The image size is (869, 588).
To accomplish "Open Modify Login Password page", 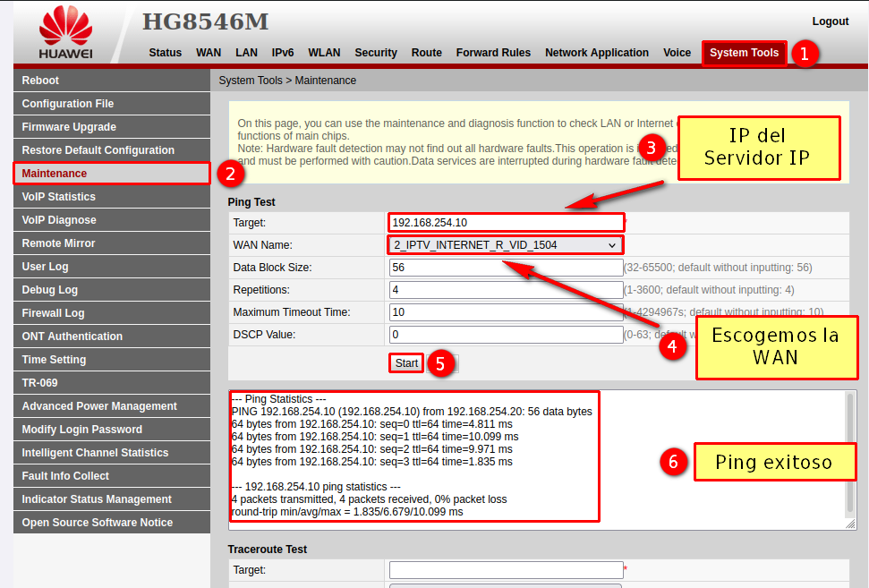I will click(x=81, y=430).
